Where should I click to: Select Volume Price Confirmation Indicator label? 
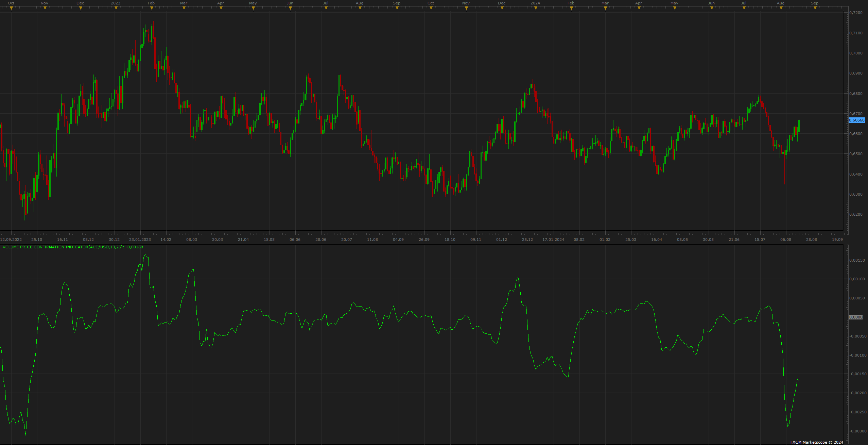pos(73,247)
